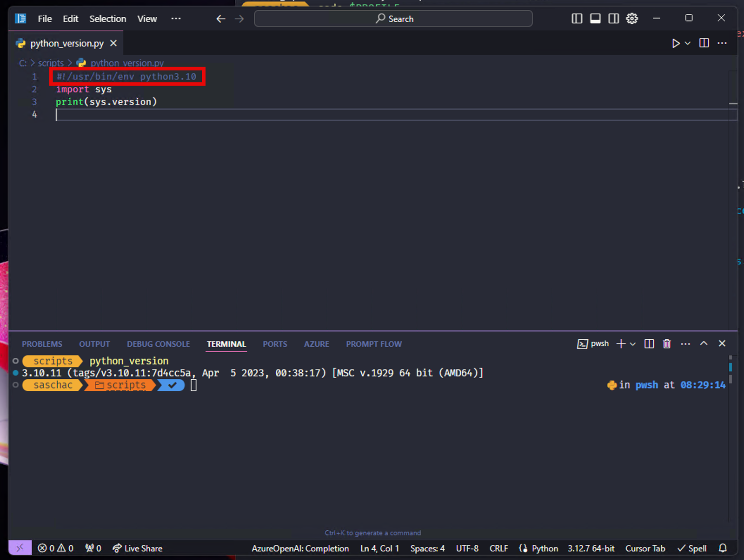
Task: Open errors and warnings count
Action: pos(55,548)
